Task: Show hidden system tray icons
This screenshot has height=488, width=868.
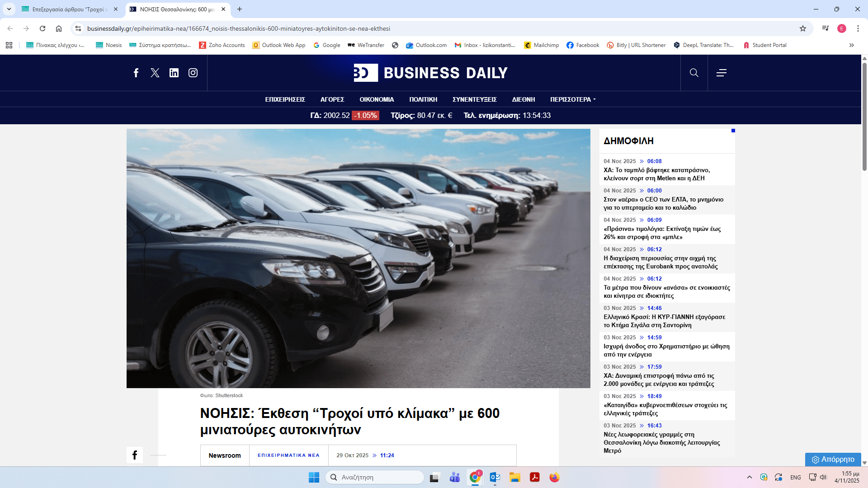Action: (750, 477)
